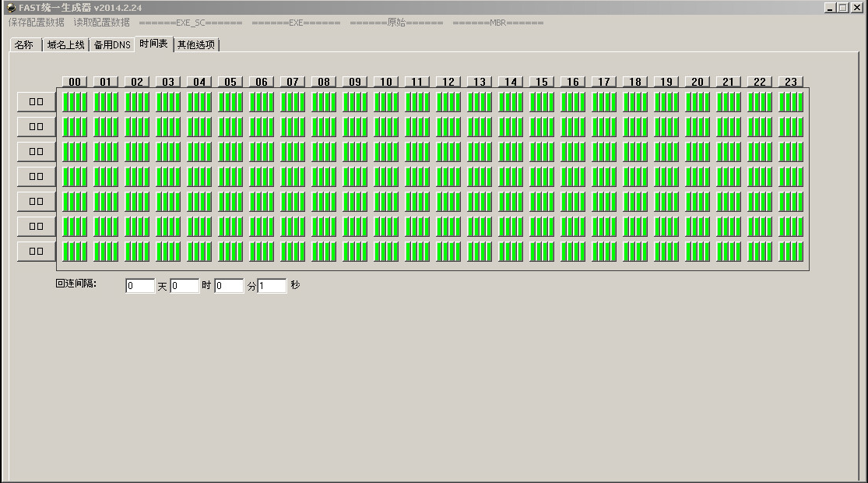The width and height of the screenshot is (868, 483).
Task: Toggle first green bar under hour 00, top row
Action: [65, 102]
